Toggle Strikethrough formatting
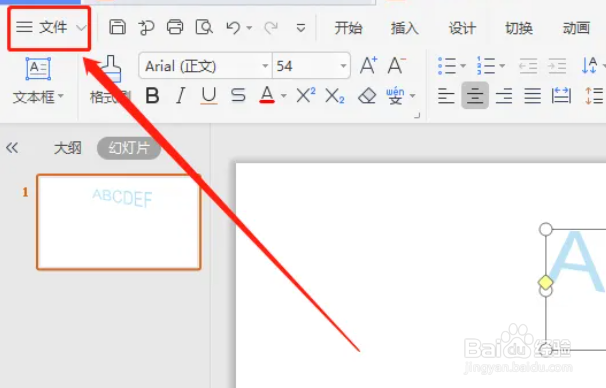The height and width of the screenshot is (388, 606). (x=238, y=95)
